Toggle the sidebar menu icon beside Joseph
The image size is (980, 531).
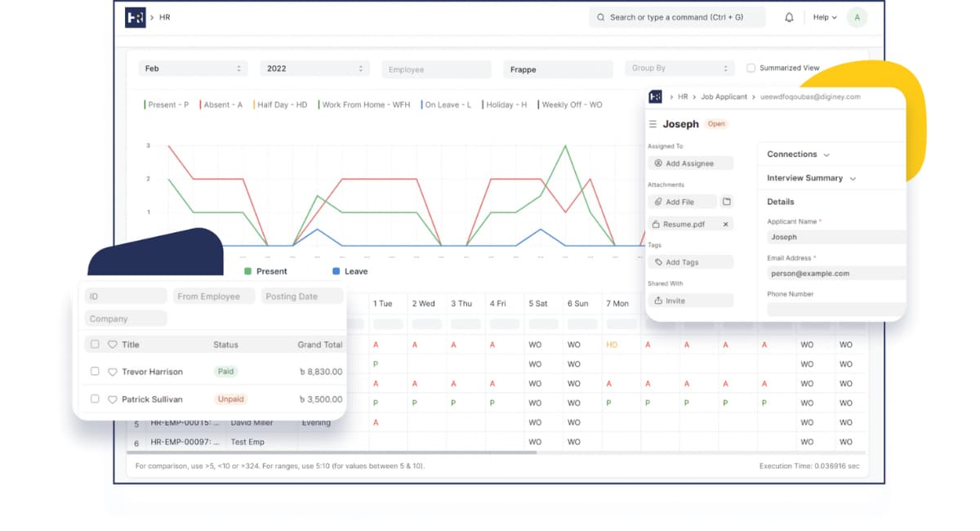coord(653,124)
